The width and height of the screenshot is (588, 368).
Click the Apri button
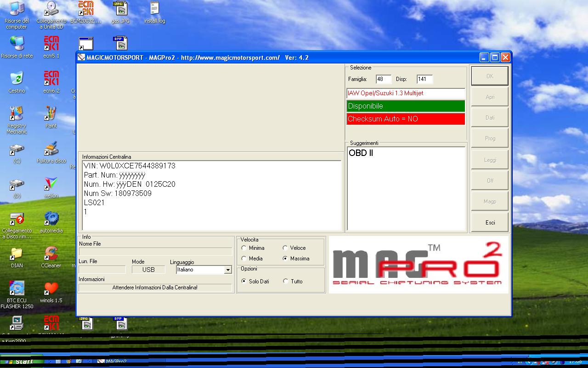pyautogui.click(x=490, y=97)
